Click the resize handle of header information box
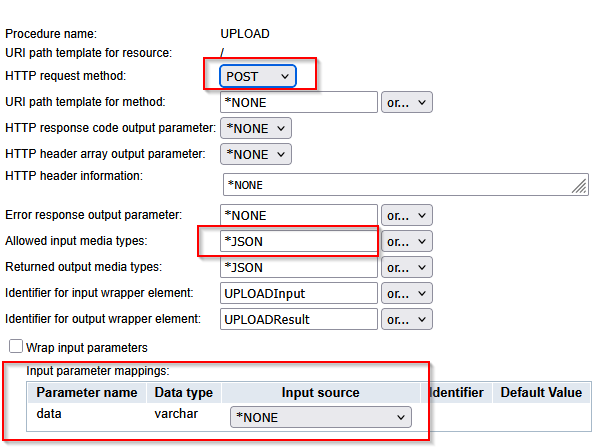Viewport: 615px width, 447px height. click(x=580, y=187)
